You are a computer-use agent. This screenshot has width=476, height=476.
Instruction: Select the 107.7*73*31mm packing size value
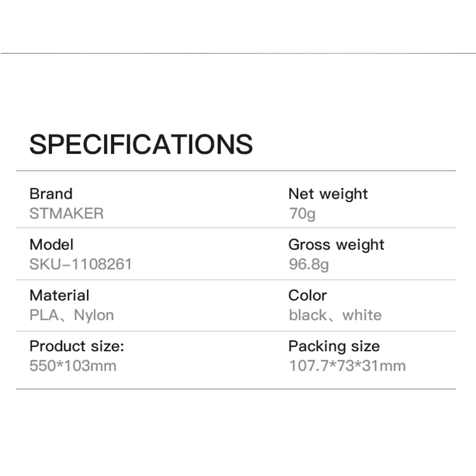pyautogui.click(x=347, y=366)
